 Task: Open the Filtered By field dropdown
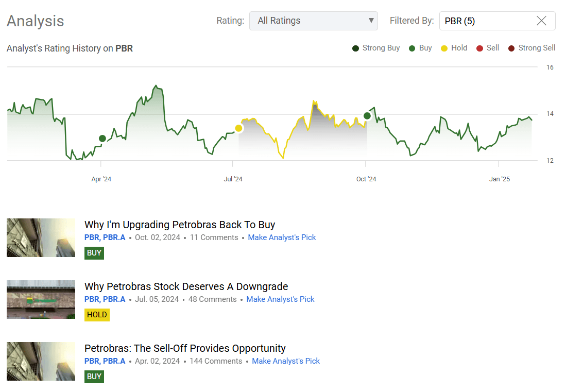(489, 21)
